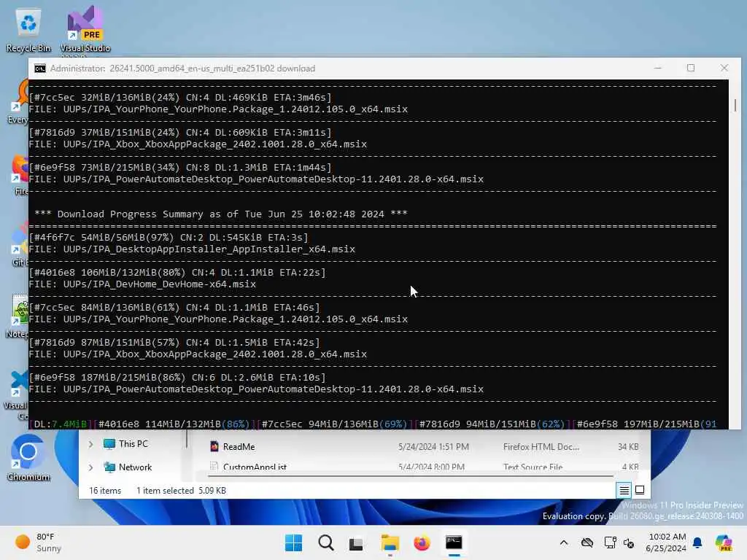Open the network display tray icon
The image size is (747, 560).
(x=610, y=542)
